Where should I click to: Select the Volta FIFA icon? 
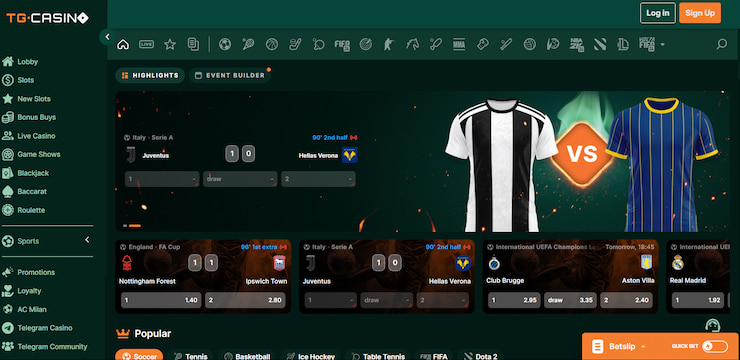(x=647, y=44)
